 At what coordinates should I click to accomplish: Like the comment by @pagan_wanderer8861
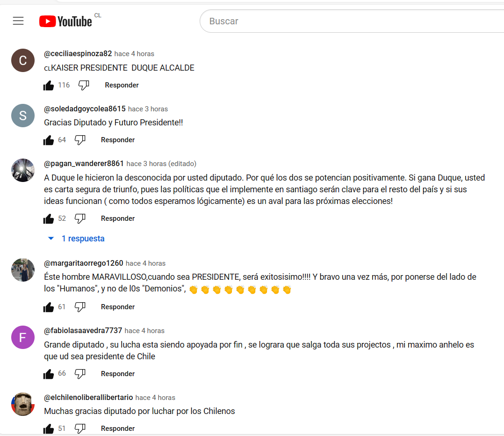(49, 218)
